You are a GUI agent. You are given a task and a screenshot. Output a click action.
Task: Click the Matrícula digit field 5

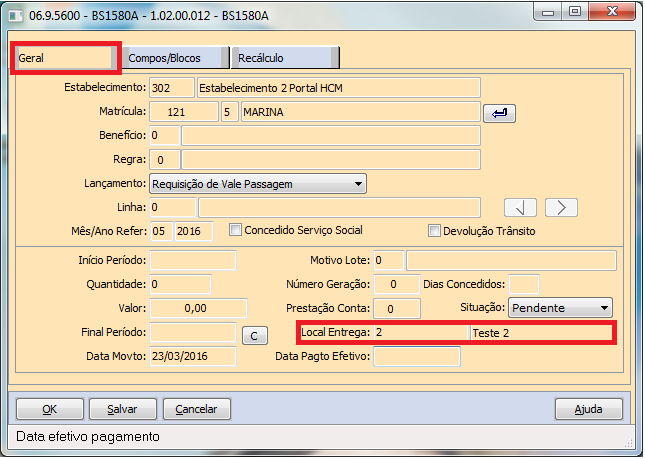pos(230,112)
